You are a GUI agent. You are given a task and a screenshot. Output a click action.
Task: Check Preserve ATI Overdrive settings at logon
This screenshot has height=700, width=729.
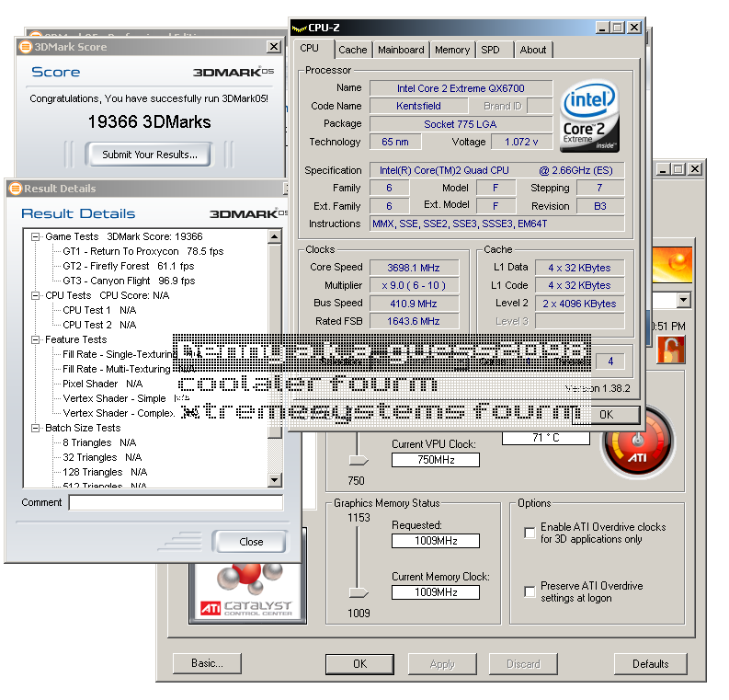coord(530,591)
